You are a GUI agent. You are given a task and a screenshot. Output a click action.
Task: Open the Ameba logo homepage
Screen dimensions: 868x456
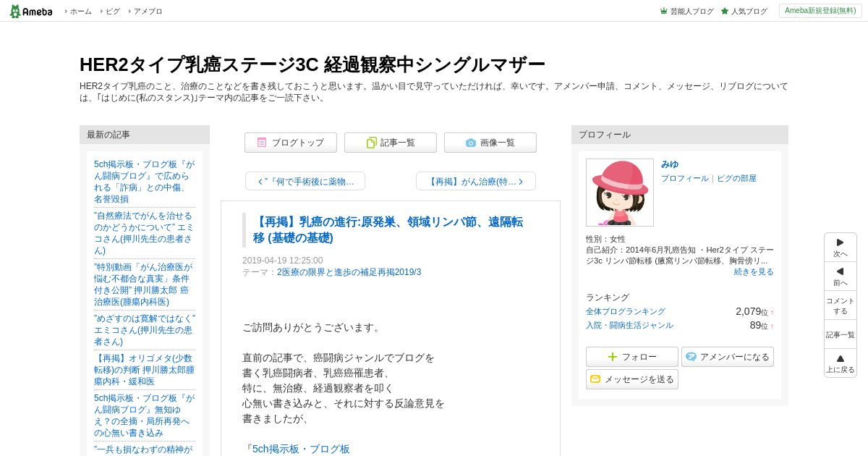(x=30, y=11)
